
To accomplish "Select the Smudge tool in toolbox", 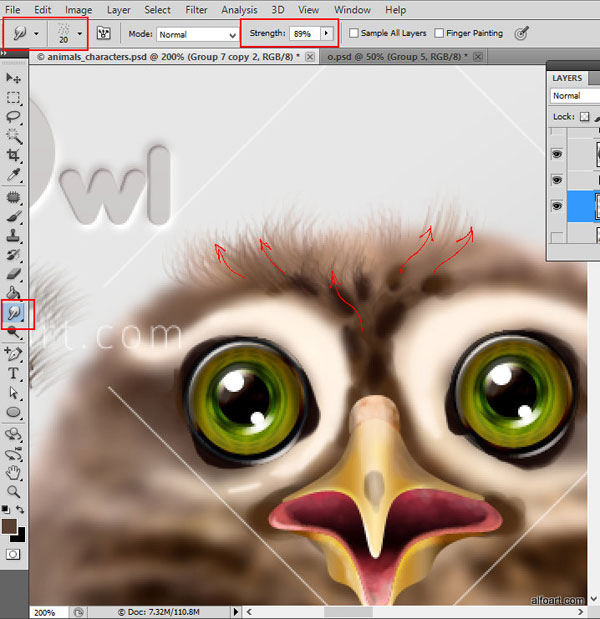I will 14,313.
